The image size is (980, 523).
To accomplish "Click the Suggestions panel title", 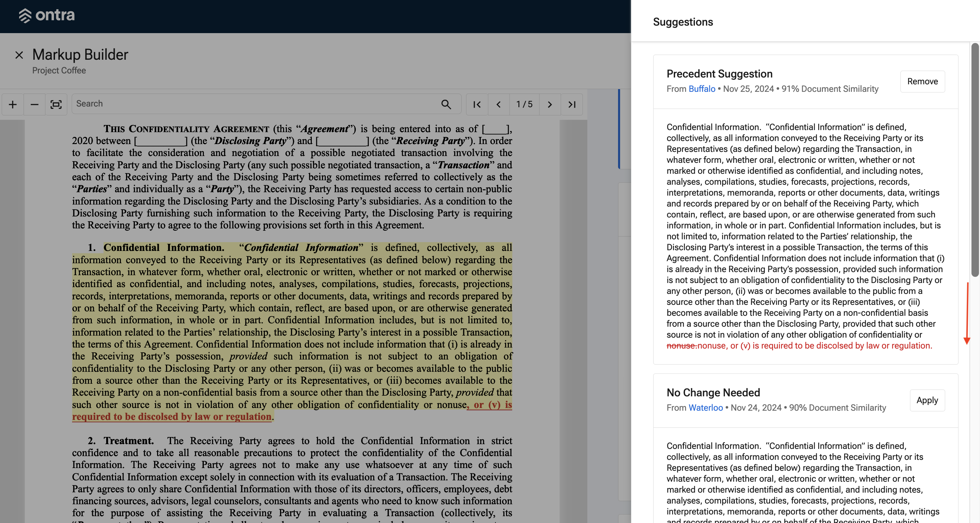I will click(683, 22).
